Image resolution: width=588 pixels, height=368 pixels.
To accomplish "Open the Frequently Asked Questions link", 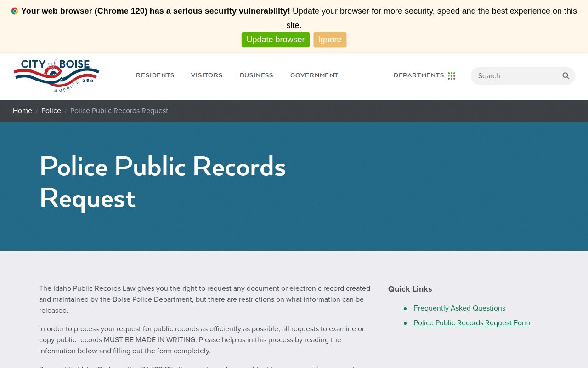I will [459, 308].
